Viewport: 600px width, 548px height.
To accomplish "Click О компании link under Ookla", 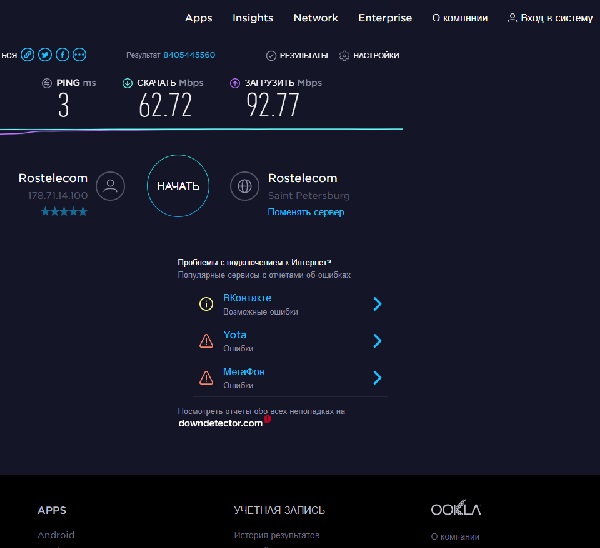I will click(455, 537).
